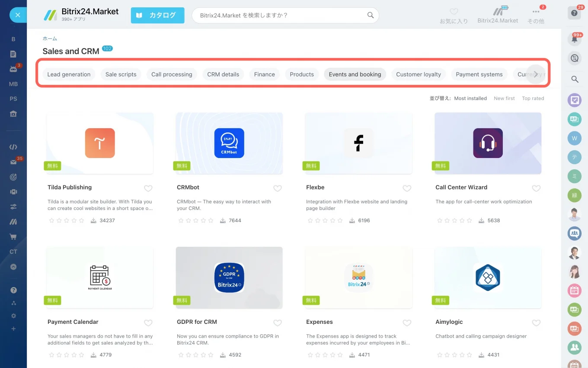Click the magnifier search icon in right sidebar

[x=575, y=79]
